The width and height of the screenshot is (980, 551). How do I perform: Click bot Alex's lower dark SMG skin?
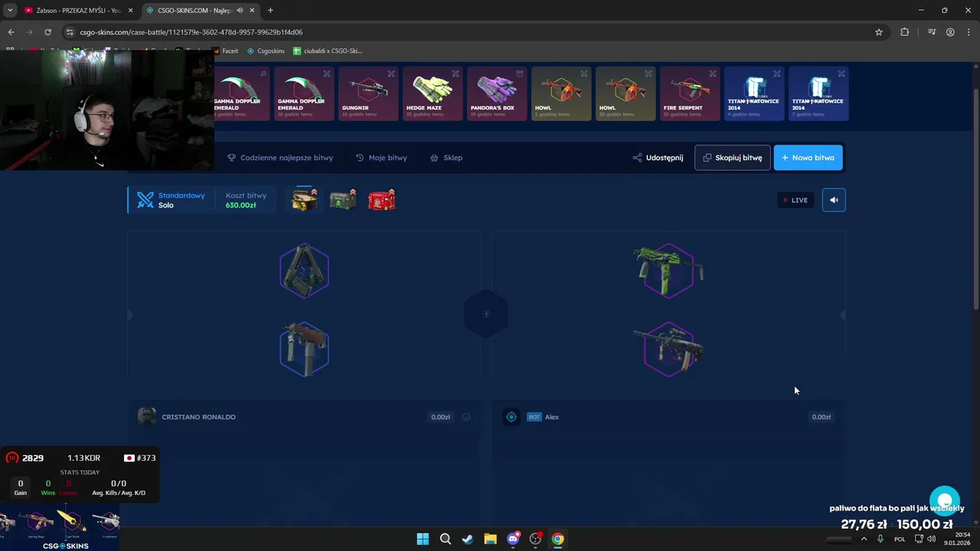tap(668, 349)
